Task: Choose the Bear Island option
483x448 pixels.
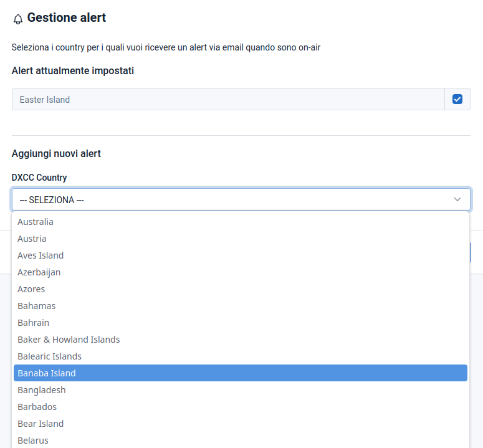Action: [x=41, y=424]
